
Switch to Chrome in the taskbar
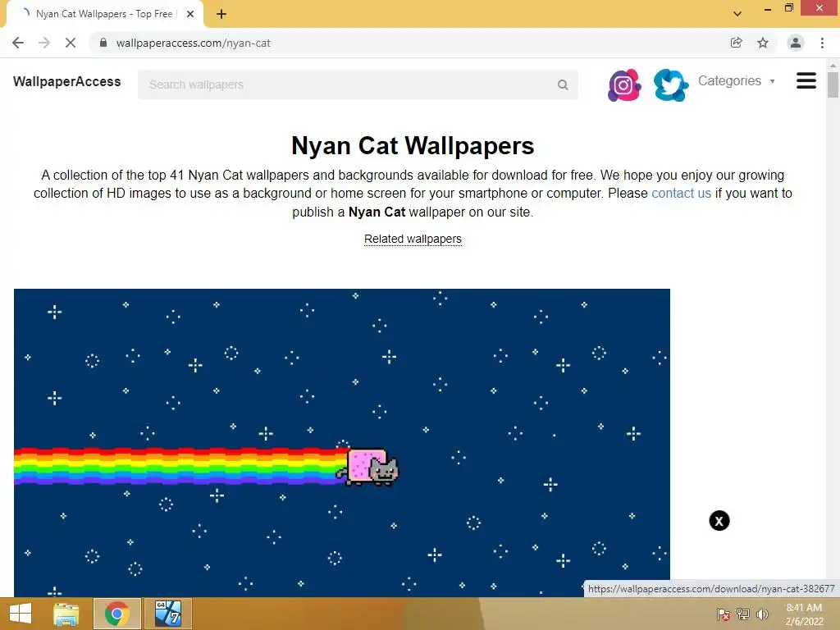point(117,614)
